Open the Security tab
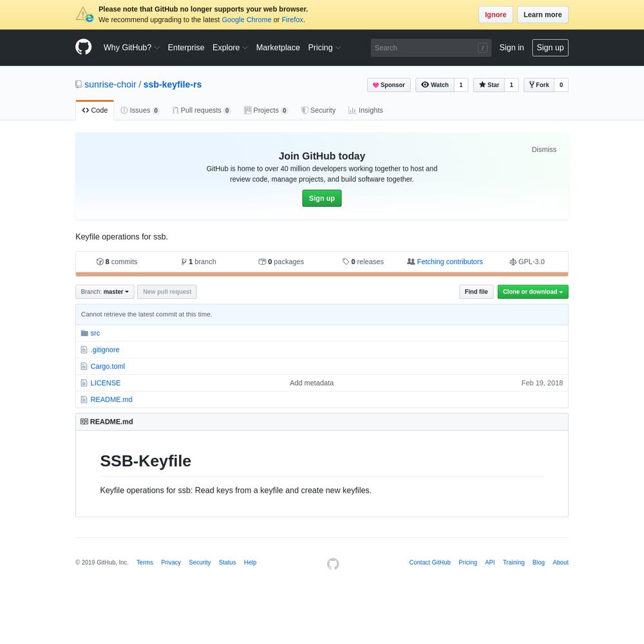Screen dimensions: 644x644 pyautogui.click(x=318, y=110)
